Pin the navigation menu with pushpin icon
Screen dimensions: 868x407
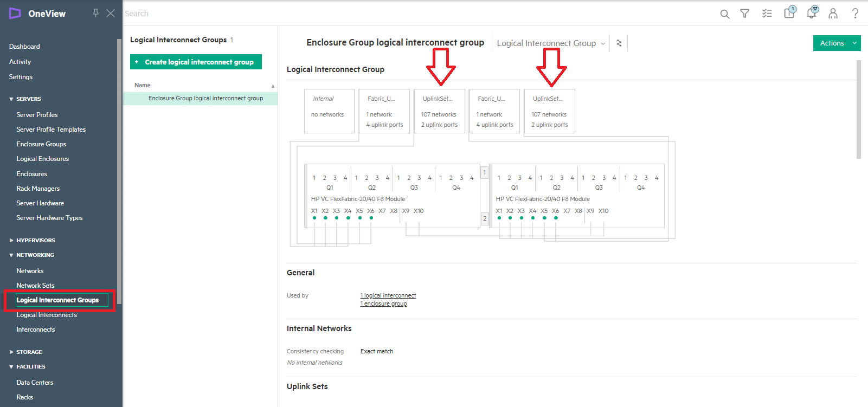tap(95, 13)
